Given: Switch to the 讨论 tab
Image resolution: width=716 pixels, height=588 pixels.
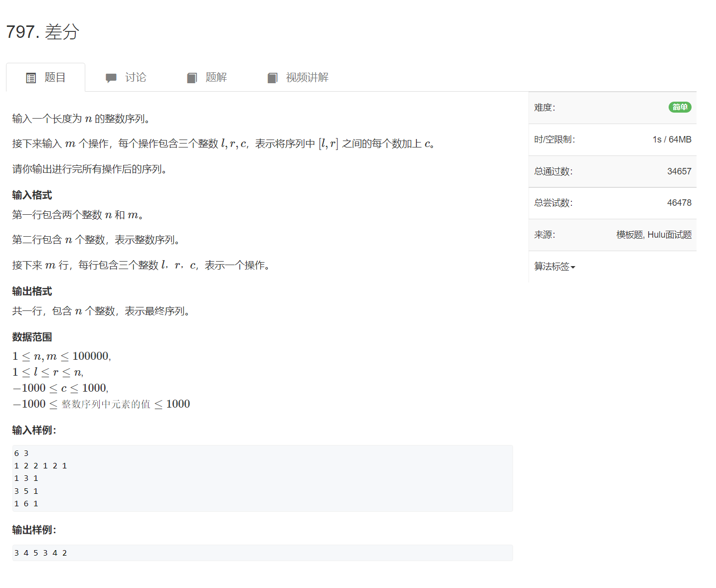Looking at the screenshot, I should pos(135,77).
